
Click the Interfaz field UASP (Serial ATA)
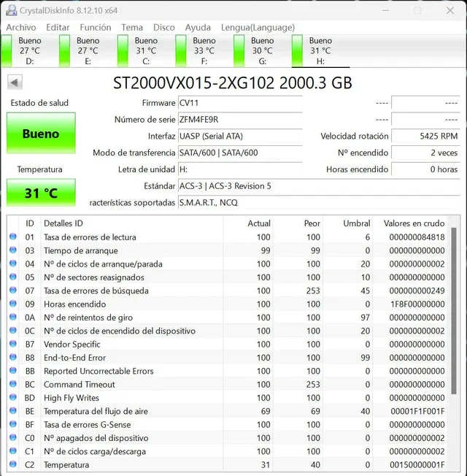point(240,136)
